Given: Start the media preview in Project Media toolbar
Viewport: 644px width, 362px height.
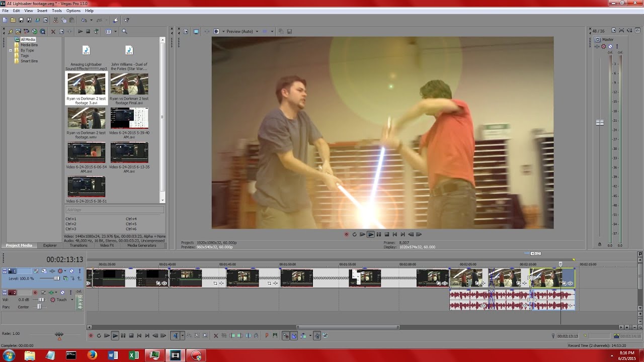Looking at the screenshot, I should coord(80,31).
